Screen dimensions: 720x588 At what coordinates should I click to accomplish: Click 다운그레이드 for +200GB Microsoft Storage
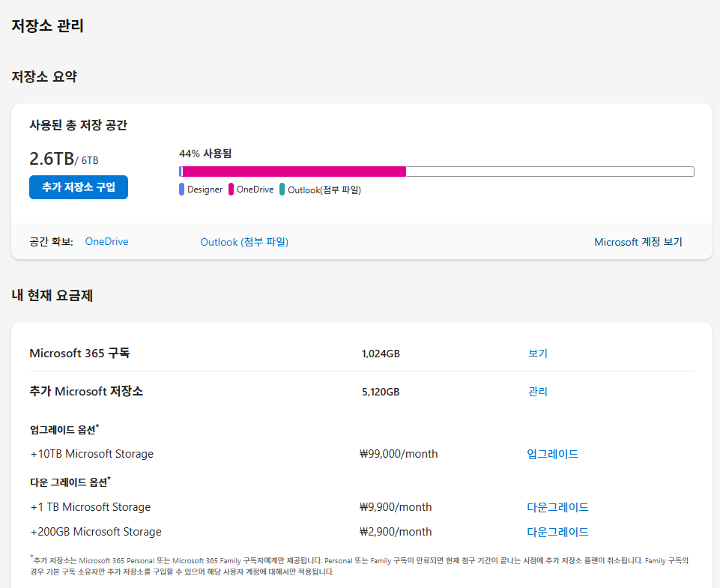pyautogui.click(x=557, y=532)
